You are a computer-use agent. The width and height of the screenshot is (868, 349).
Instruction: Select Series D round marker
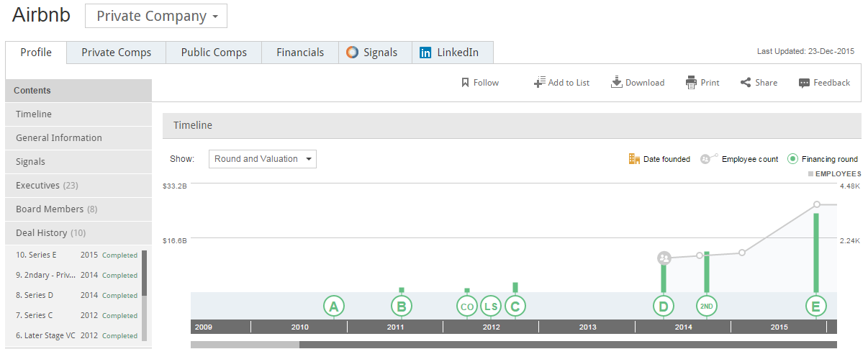(664, 307)
